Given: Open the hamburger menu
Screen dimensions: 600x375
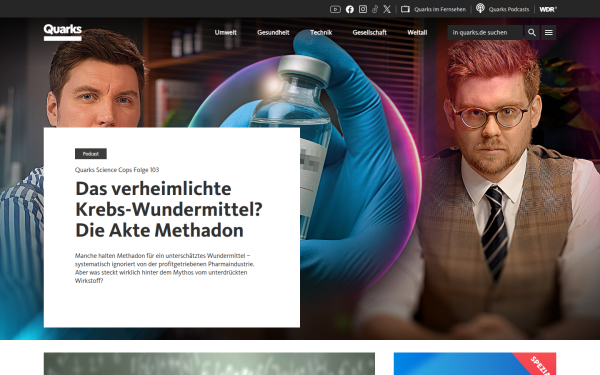Looking at the screenshot, I should coord(549,33).
